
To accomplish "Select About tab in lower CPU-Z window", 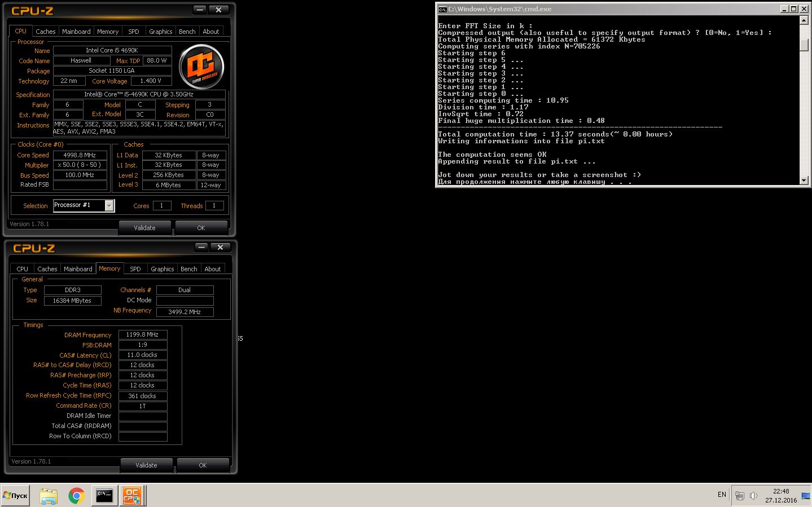I will pos(213,269).
